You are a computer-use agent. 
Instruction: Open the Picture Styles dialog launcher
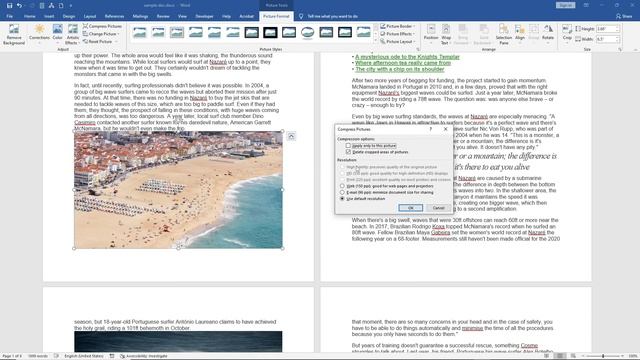(x=418, y=49)
